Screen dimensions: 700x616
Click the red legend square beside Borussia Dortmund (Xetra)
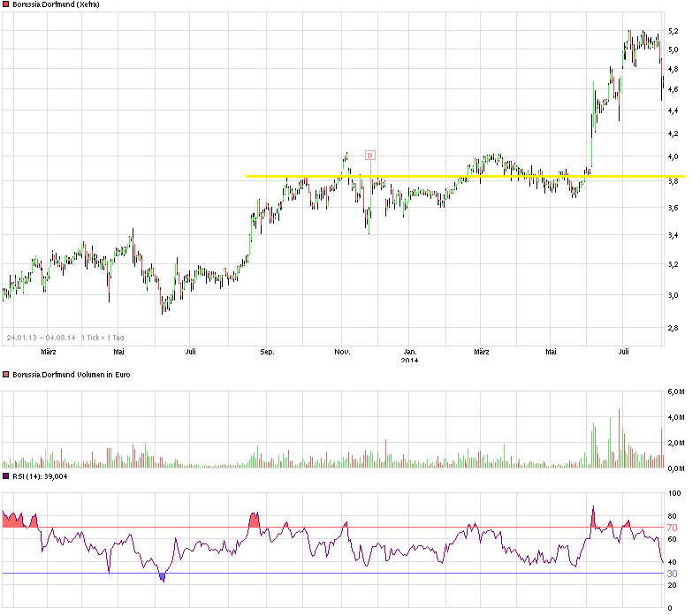[x=6, y=4]
